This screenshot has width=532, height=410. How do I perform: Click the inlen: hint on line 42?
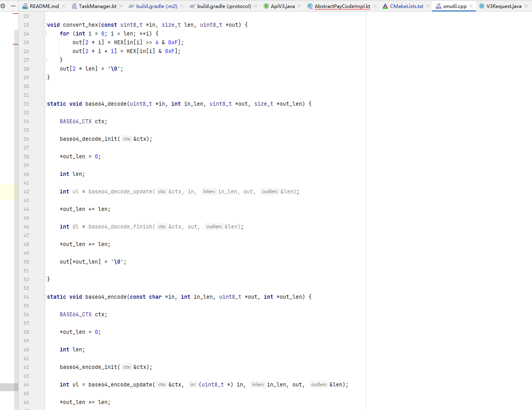pos(209,191)
